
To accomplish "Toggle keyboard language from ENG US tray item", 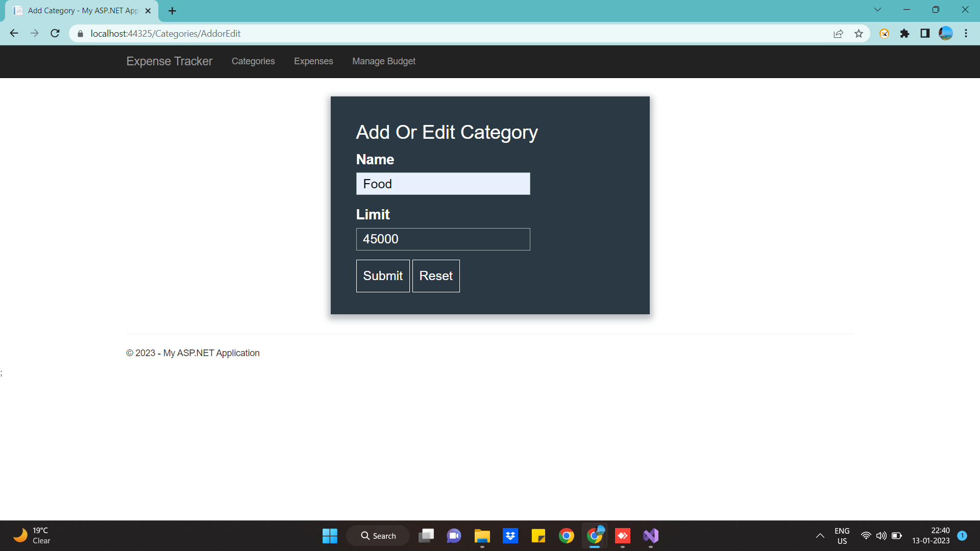I will 842,536.
